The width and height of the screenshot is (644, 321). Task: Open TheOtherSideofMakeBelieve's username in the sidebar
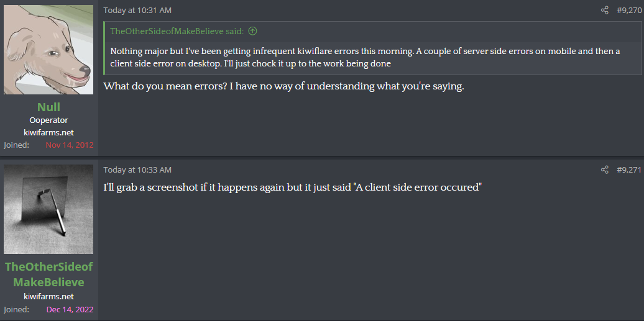tap(49, 274)
